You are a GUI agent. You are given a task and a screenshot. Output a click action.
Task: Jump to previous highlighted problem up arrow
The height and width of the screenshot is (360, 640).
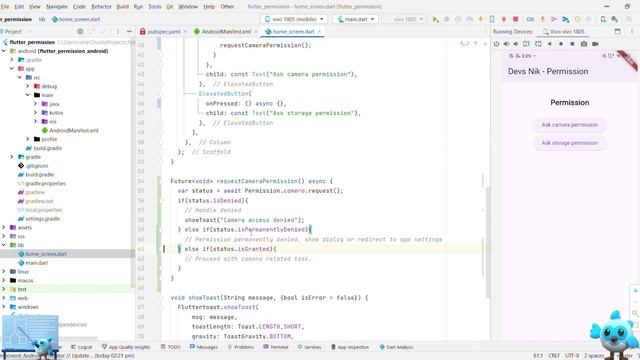[476, 43]
